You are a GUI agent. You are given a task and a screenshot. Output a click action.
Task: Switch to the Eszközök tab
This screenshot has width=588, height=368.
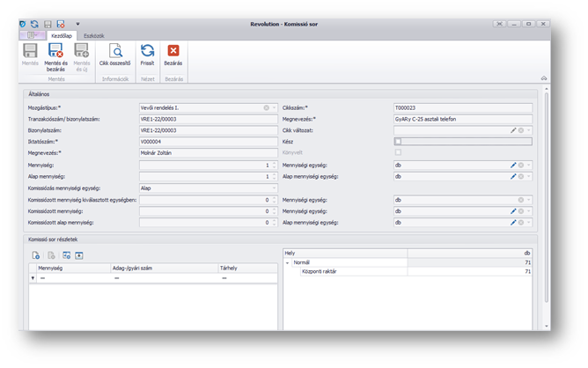(93, 36)
